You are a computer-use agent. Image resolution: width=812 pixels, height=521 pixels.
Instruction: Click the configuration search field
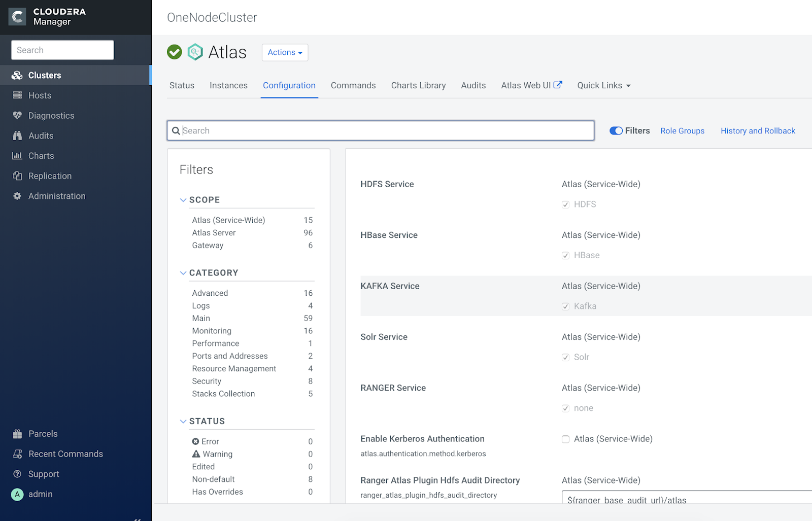pos(386,131)
